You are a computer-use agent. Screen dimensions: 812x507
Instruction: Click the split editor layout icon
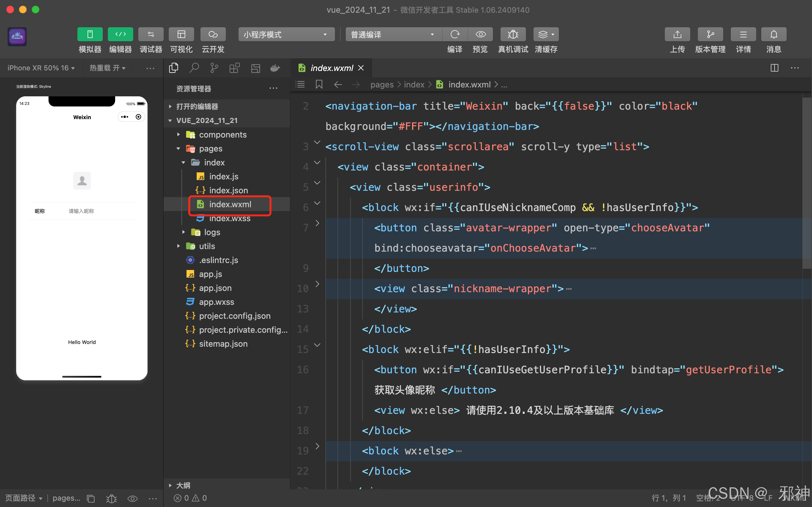(x=774, y=68)
